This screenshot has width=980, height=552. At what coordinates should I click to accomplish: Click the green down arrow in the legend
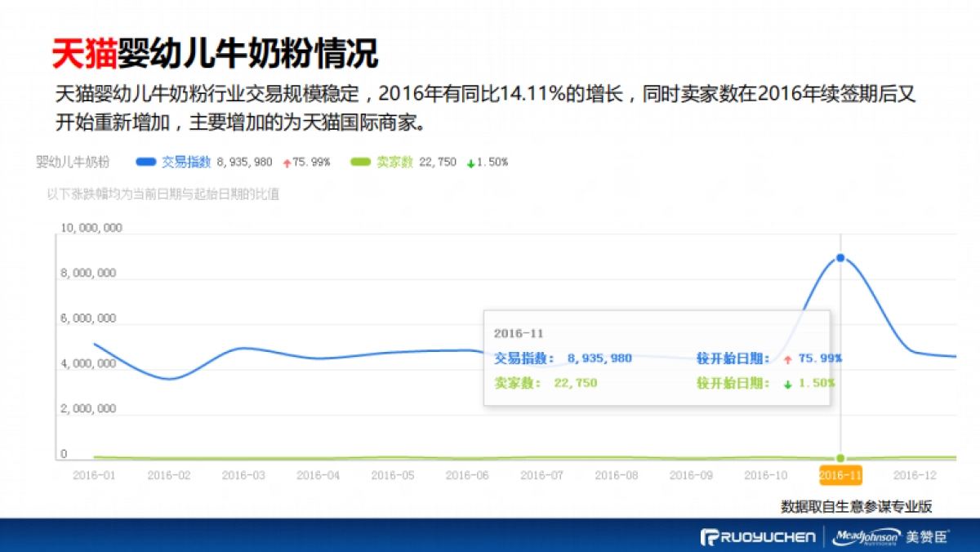tap(471, 162)
